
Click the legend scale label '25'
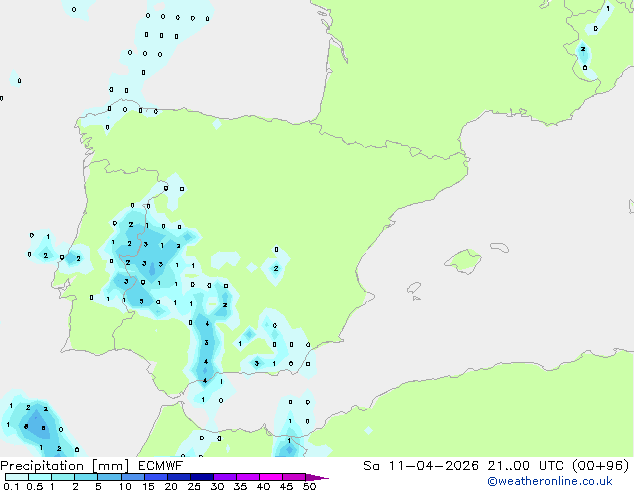pos(194,486)
